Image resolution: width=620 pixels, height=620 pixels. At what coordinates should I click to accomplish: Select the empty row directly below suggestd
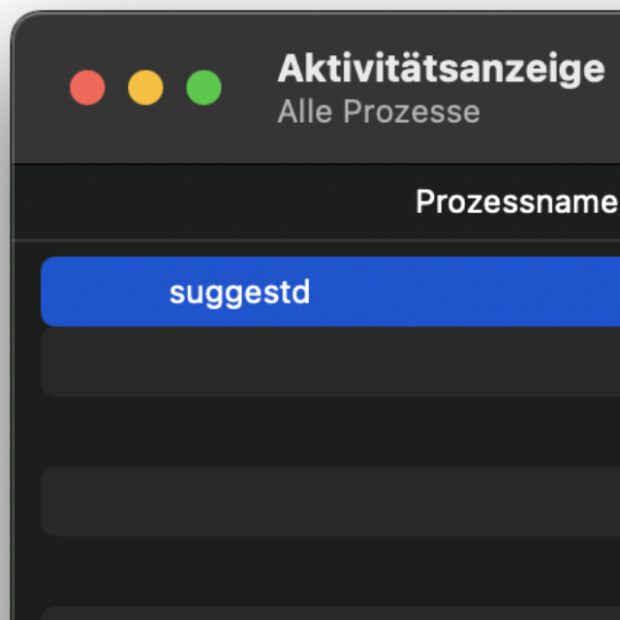click(x=330, y=362)
